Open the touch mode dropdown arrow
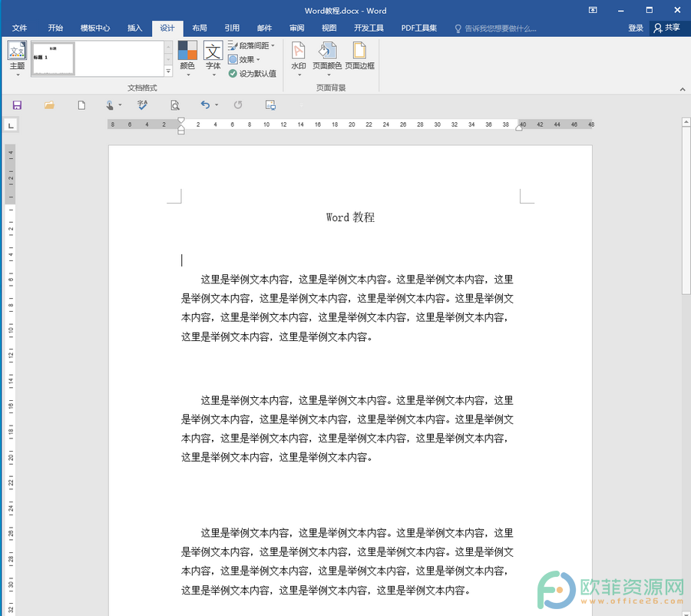 tap(120, 105)
